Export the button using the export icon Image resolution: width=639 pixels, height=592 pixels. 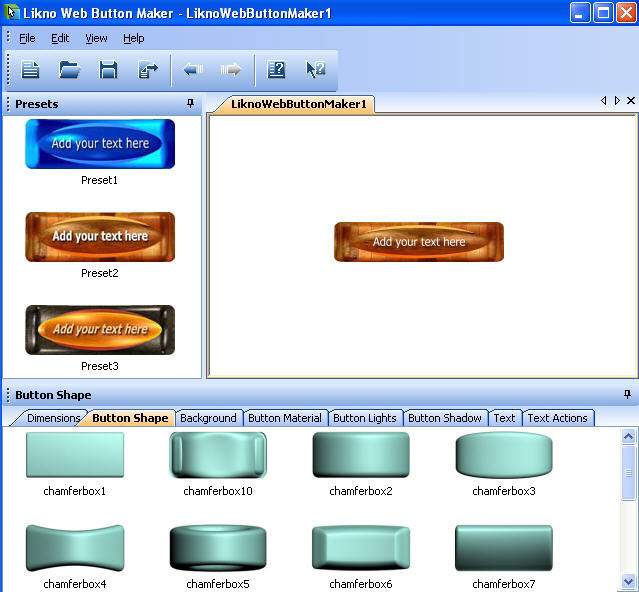148,70
